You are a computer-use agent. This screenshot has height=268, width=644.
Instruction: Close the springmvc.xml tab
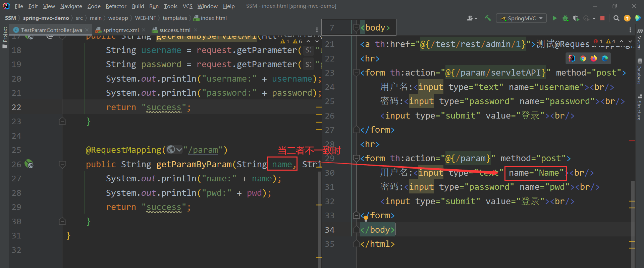[144, 30]
